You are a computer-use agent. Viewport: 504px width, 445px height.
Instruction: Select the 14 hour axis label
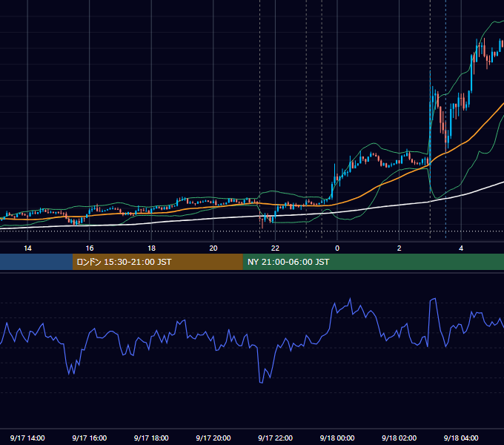coord(27,248)
